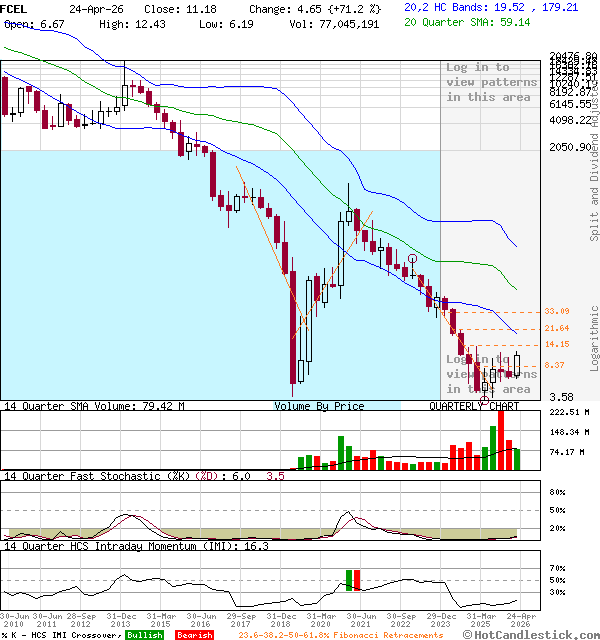This screenshot has width=600, height=640.
Task: Click the green Bullish legend box
Action: [x=145, y=634]
